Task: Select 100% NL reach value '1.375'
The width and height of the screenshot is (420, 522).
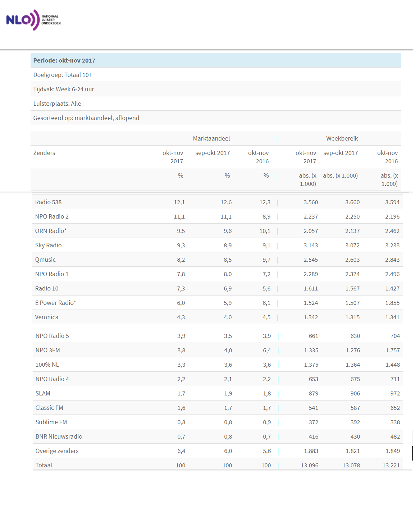Action: (x=311, y=365)
